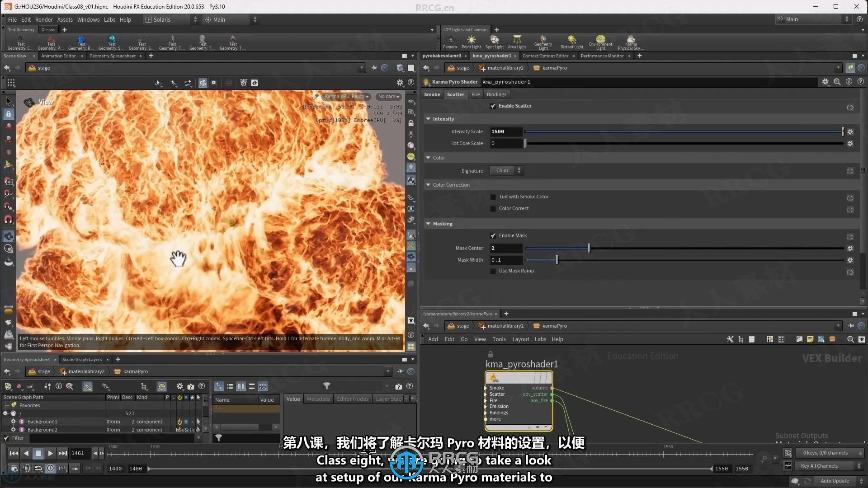Collapse the Intensity section

click(428, 119)
